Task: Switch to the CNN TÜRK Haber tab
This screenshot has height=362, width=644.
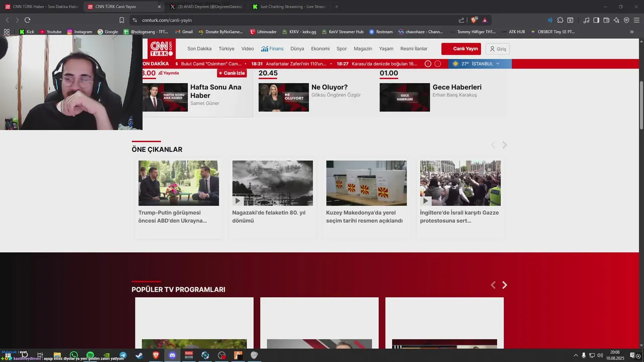Action: pyautogui.click(x=41, y=7)
